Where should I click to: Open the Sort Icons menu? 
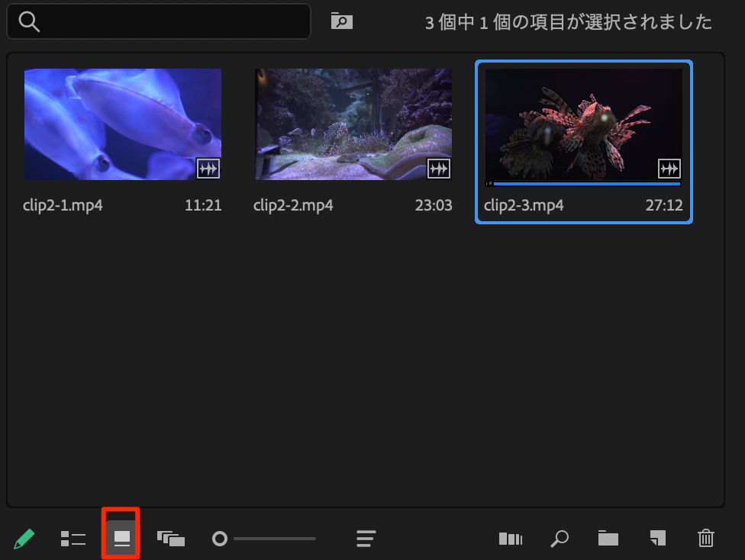point(366,539)
